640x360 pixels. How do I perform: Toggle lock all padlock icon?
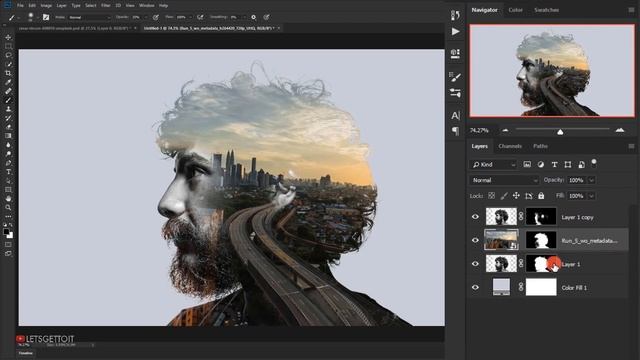541,196
